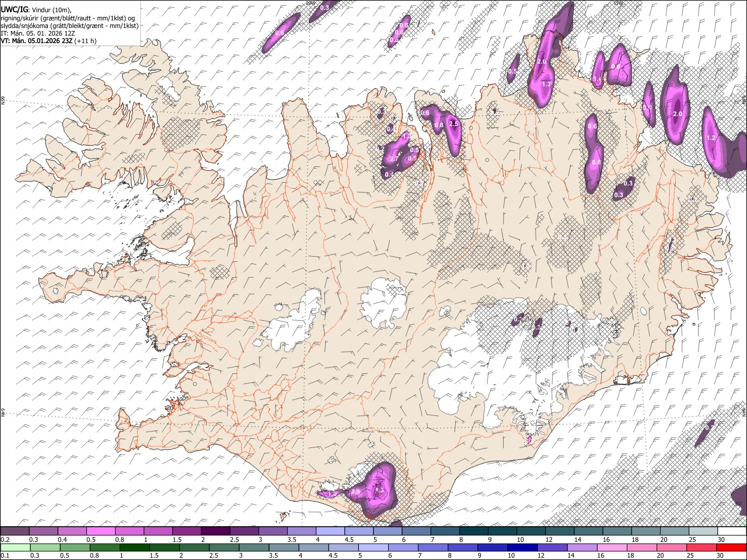Select the bright red 30 swatch on lower scale
Image resolution: width=747 pixels, height=560 pixels.
click(732, 547)
